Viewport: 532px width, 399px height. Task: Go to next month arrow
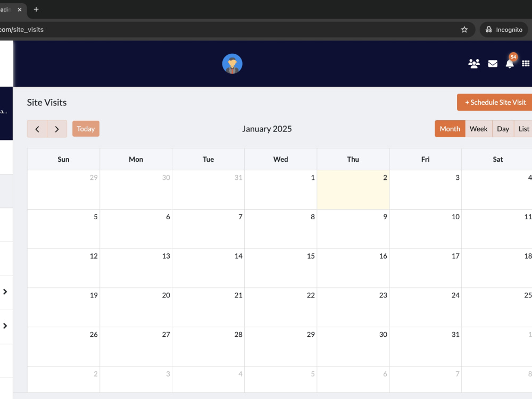pos(57,129)
